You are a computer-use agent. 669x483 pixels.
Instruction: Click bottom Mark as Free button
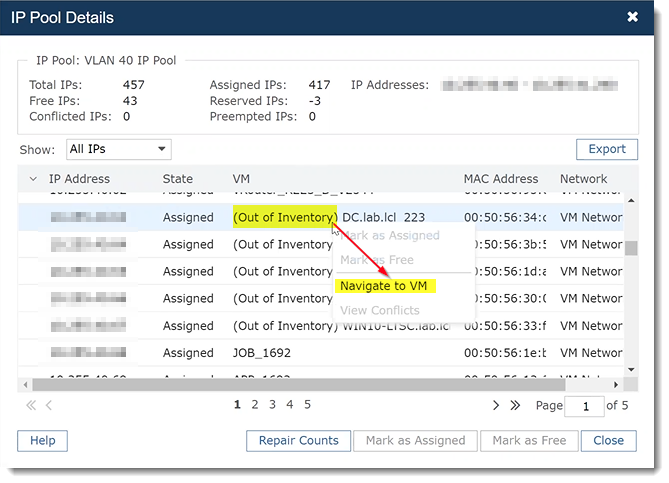[529, 440]
